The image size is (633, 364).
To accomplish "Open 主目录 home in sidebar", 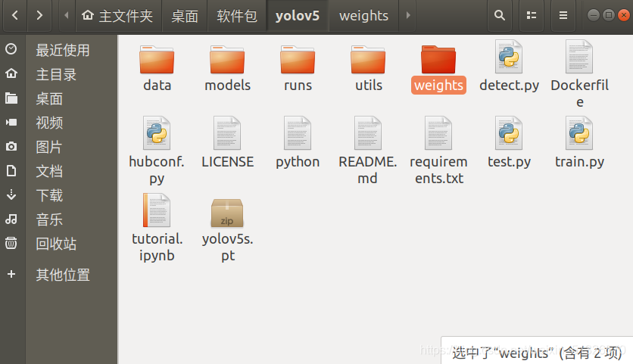I will tap(56, 74).
